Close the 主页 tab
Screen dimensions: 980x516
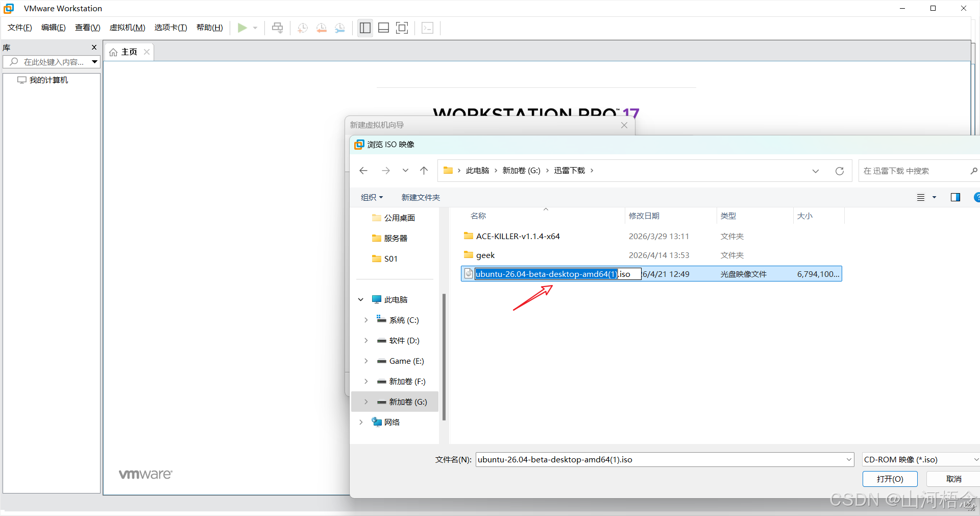coord(147,52)
